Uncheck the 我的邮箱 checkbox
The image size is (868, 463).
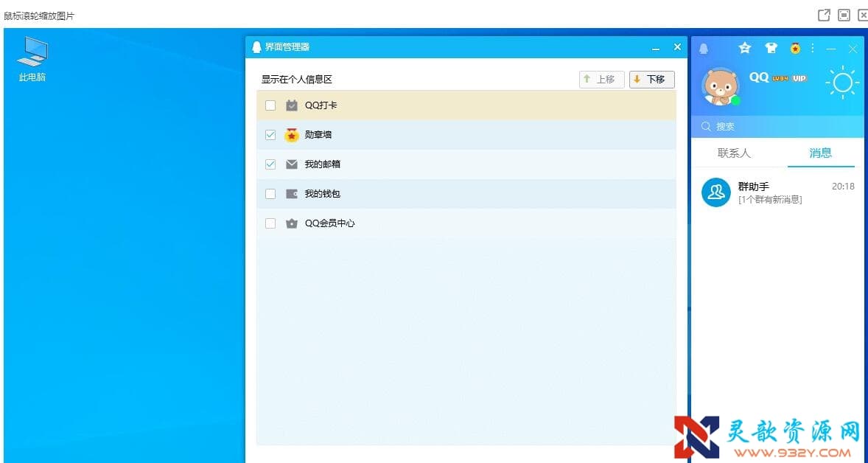(x=270, y=164)
